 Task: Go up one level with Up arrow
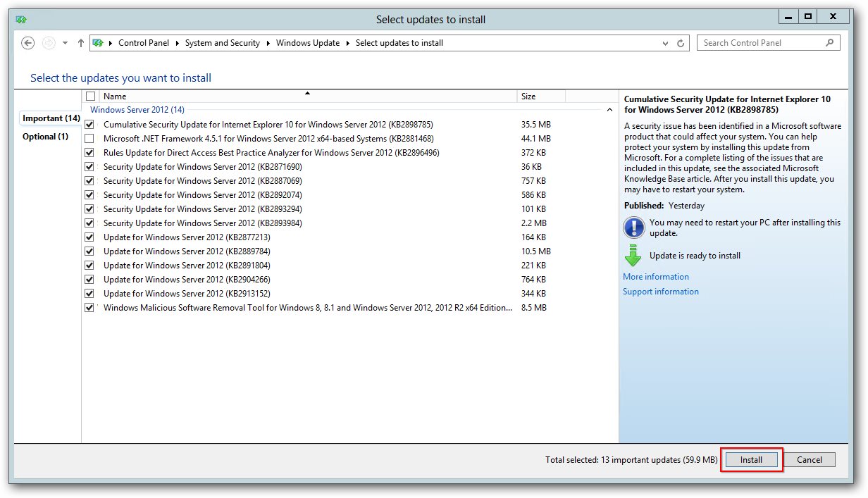pyautogui.click(x=81, y=43)
